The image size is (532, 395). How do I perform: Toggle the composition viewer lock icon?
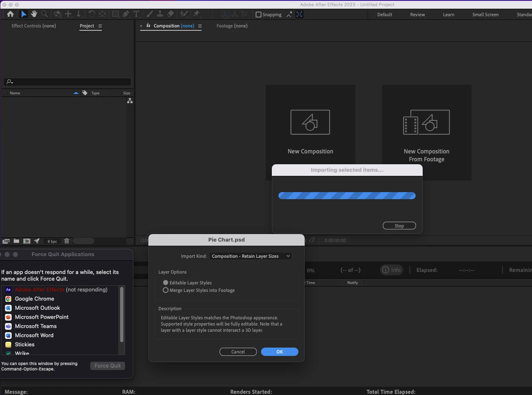pyautogui.click(x=148, y=26)
